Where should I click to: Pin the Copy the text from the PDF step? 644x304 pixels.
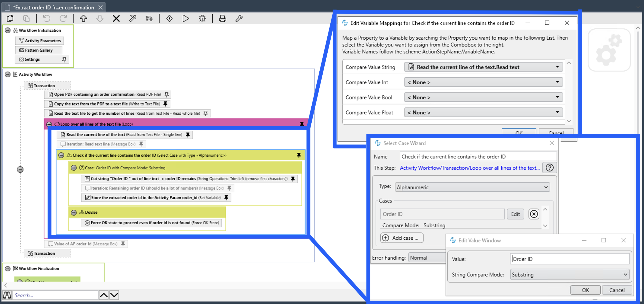pyautogui.click(x=166, y=104)
